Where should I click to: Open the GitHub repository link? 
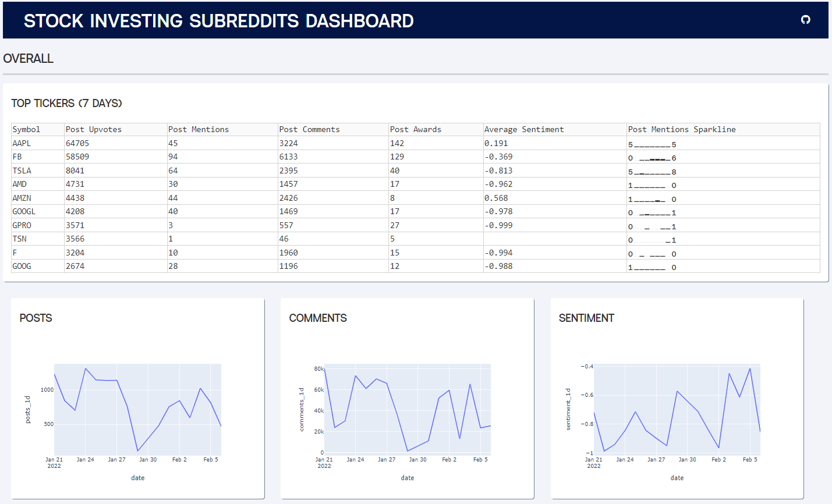[805, 20]
